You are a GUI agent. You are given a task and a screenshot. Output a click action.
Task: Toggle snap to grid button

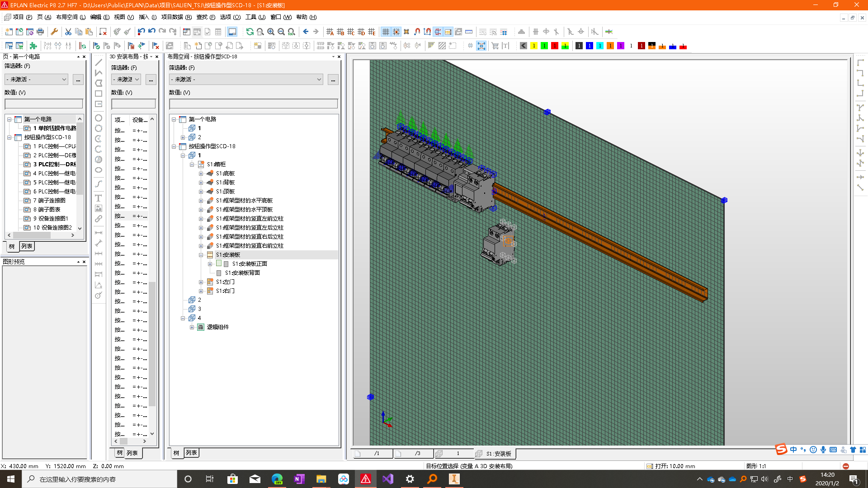396,32
